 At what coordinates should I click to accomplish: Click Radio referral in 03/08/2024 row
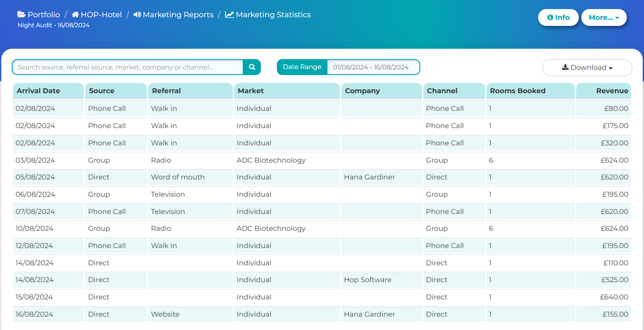point(190,160)
